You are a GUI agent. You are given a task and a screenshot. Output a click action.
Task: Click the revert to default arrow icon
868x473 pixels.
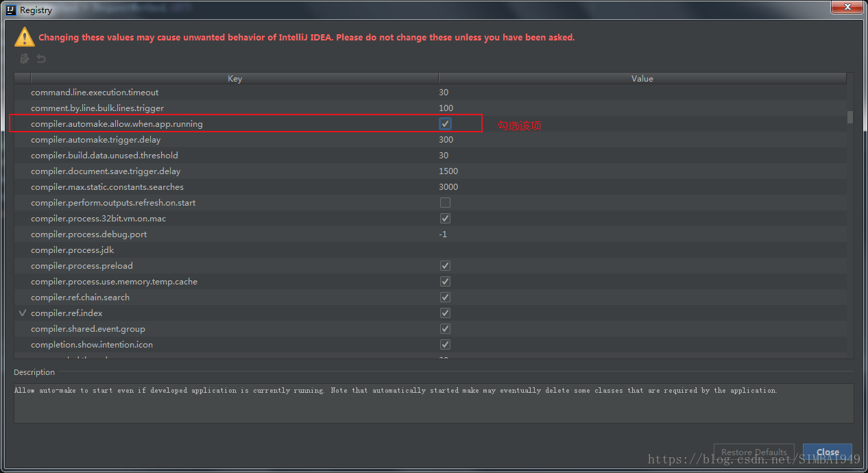coord(41,59)
